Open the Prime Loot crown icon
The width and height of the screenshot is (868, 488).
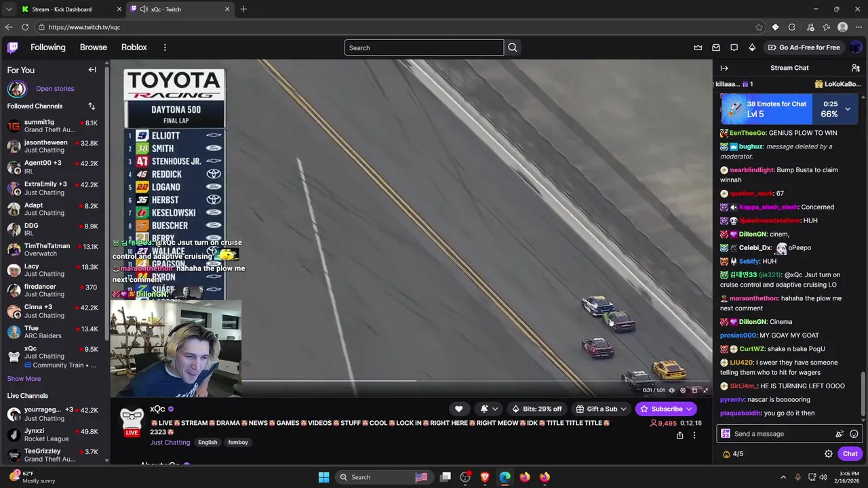[x=698, y=47]
